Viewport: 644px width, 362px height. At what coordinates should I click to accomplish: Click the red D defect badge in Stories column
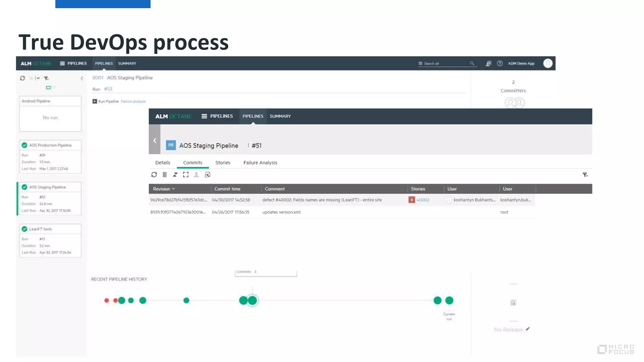(x=412, y=200)
